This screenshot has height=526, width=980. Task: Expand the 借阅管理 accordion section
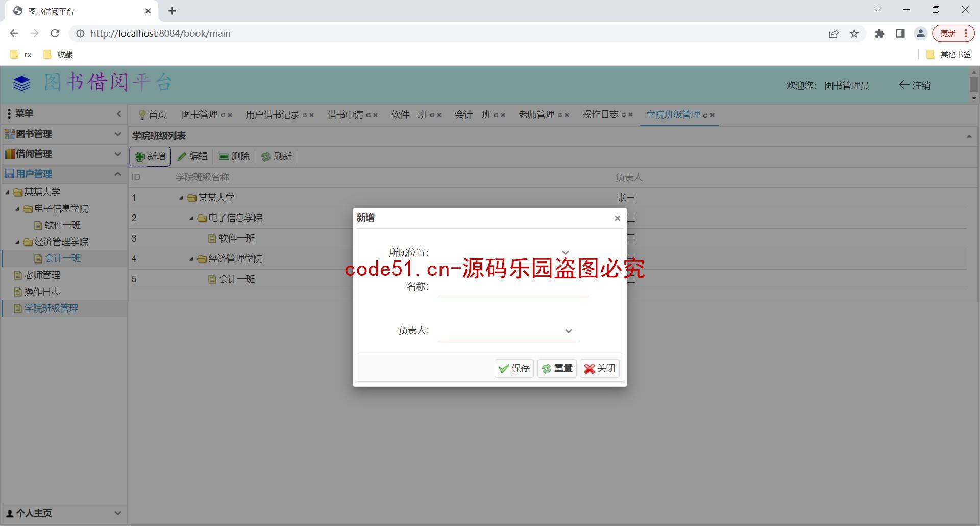click(63, 154)
